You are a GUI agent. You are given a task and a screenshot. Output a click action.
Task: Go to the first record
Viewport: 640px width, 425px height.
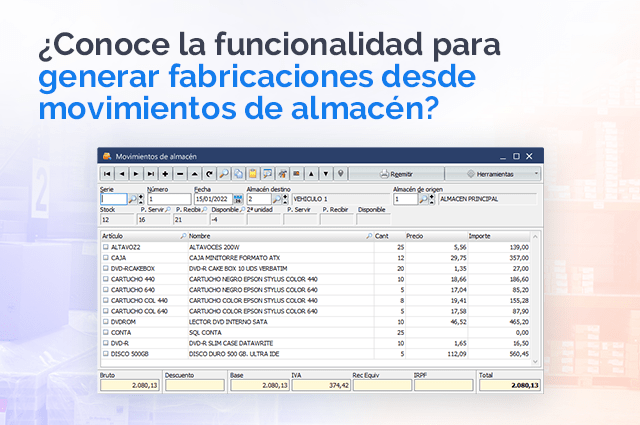pyautogui.click(x=107, y=174)
